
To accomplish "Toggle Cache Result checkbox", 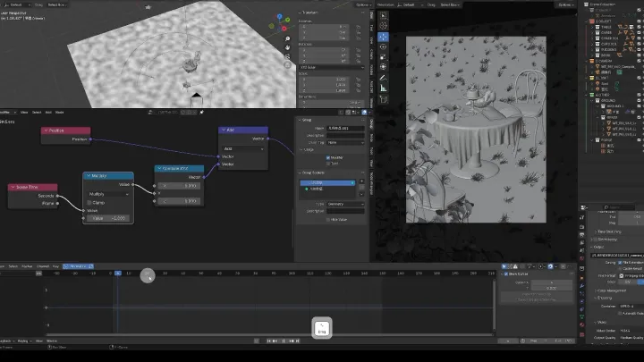I will (x=620, y=268).
